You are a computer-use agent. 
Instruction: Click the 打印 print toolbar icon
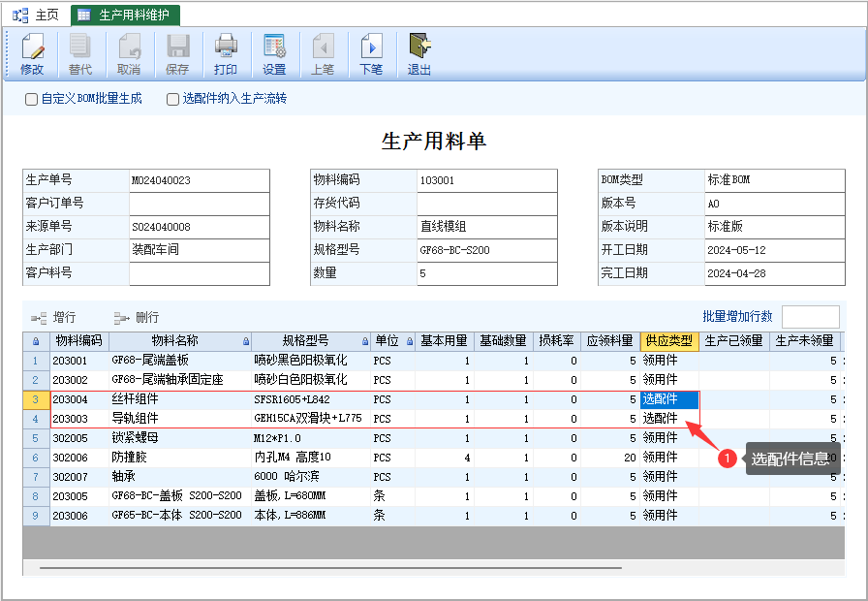pyautogui.click(x=226, y=53)
